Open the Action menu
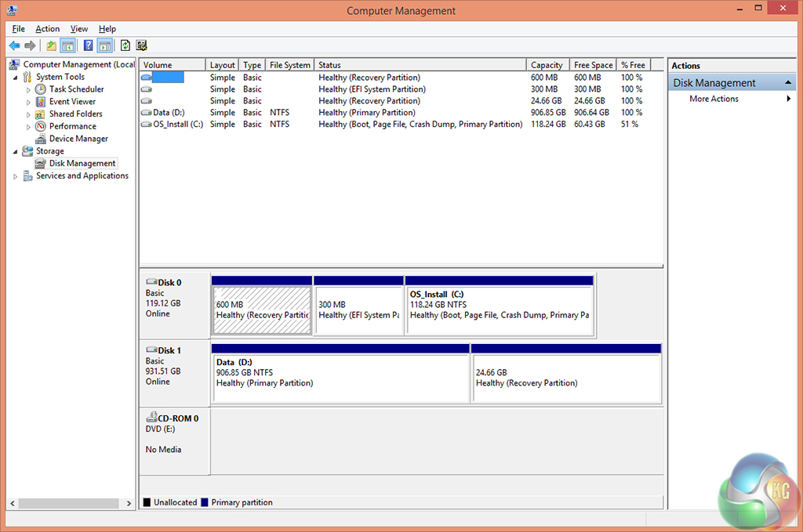Image resolution: width=803 pixels, height=532 pixels. point(47,29)
